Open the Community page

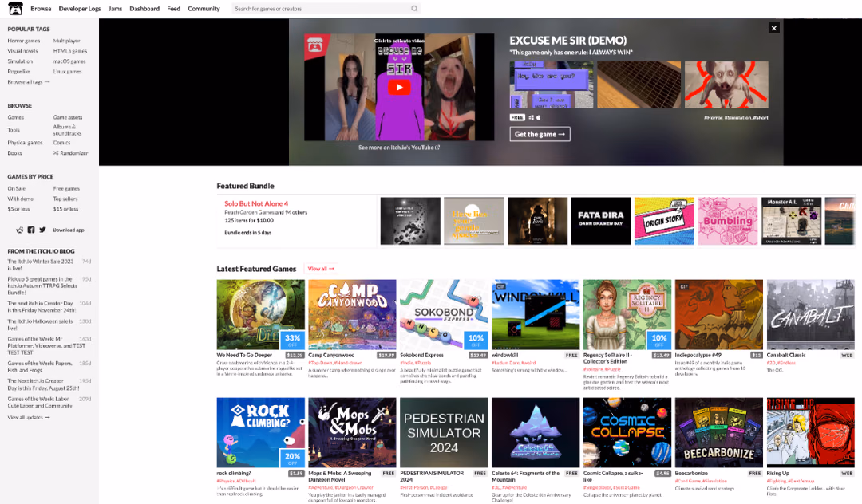tap(204, 9)
